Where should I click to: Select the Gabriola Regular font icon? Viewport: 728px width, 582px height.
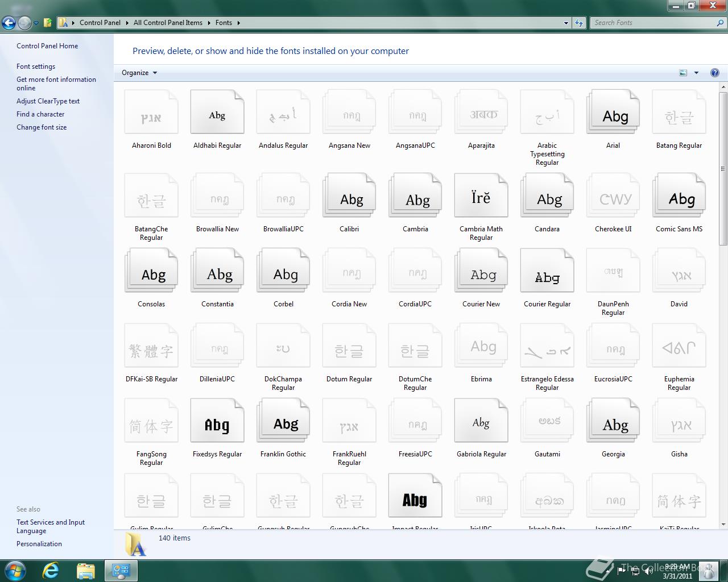[x=481, y=421]
